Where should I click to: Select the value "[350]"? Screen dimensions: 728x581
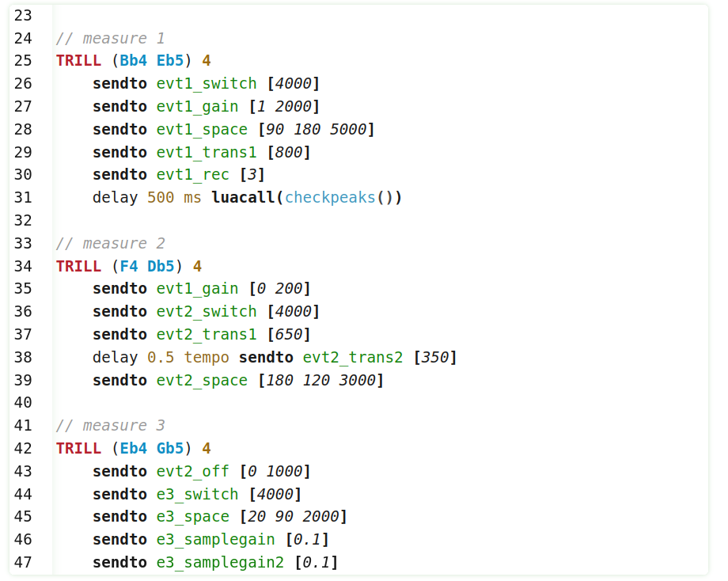[435, 357]
